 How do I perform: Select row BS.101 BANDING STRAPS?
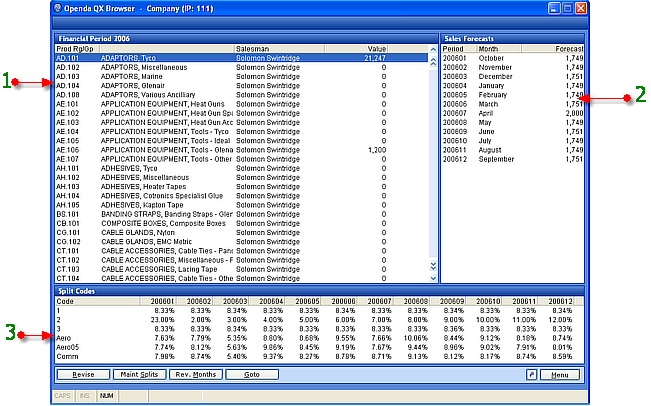pos(242,214)
